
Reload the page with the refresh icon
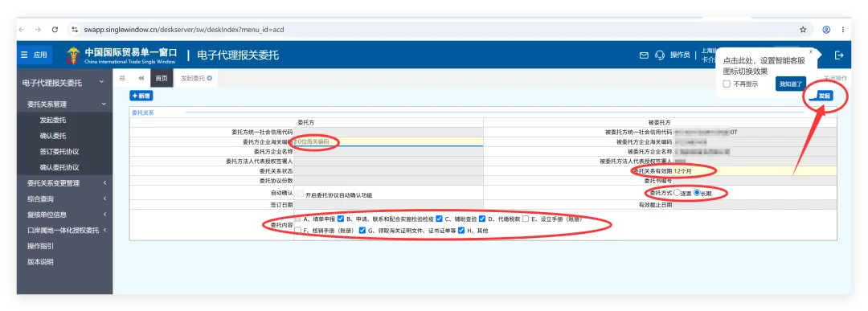[x=55, y=29]
